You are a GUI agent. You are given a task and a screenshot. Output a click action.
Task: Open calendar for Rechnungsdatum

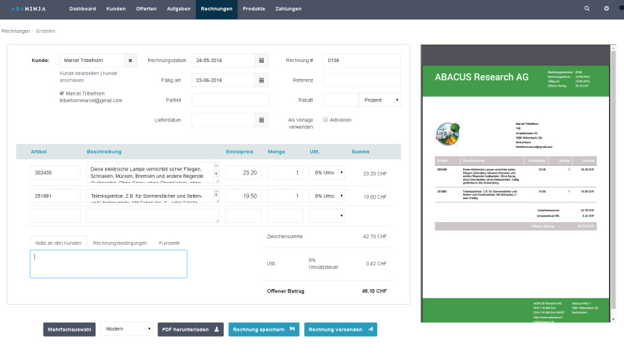[x=261, y=61]
